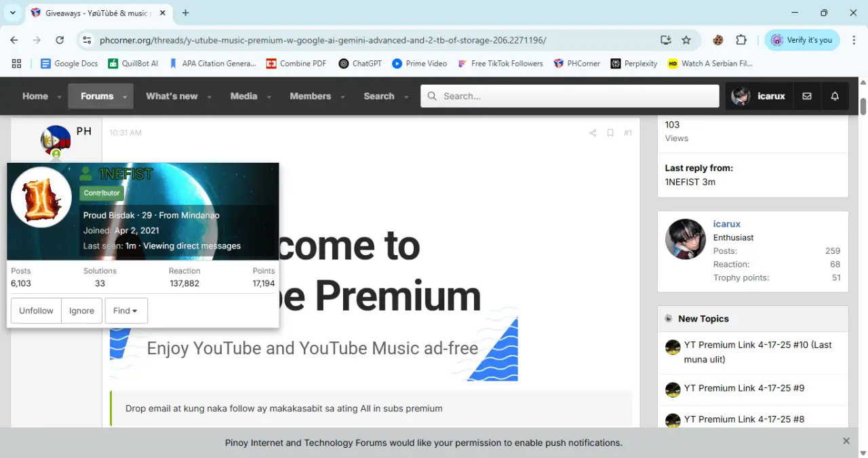Open the PHCorner bookmark

[x=577, y=63]
